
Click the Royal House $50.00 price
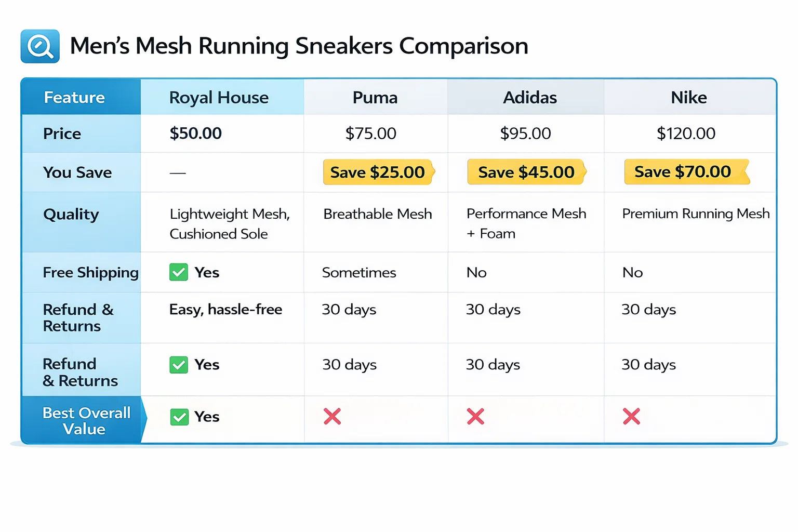pos(196,134)
